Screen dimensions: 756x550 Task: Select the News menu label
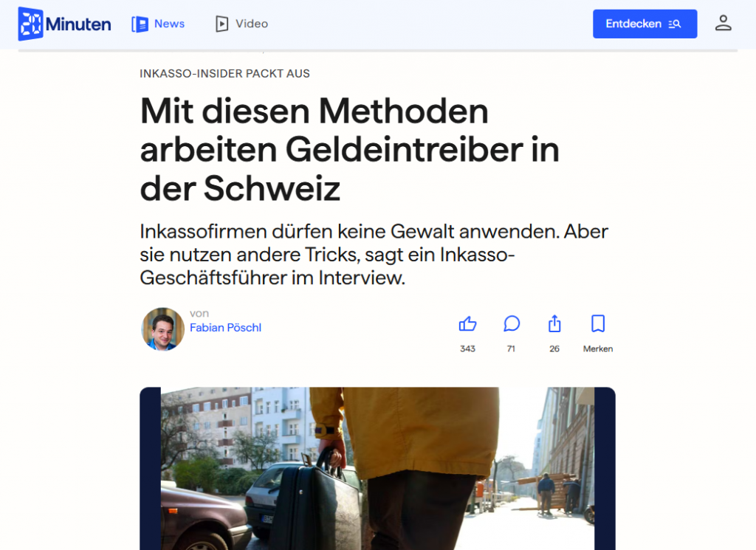pos(169,24)
